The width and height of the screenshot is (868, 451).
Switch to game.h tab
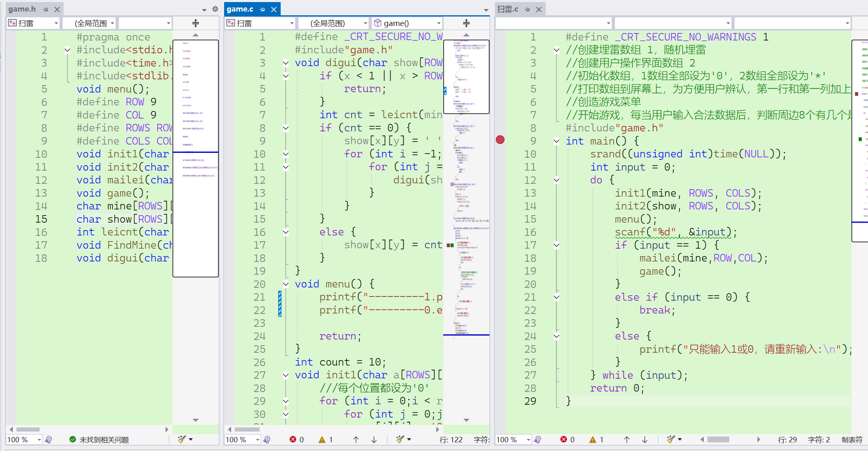[22, 9]
